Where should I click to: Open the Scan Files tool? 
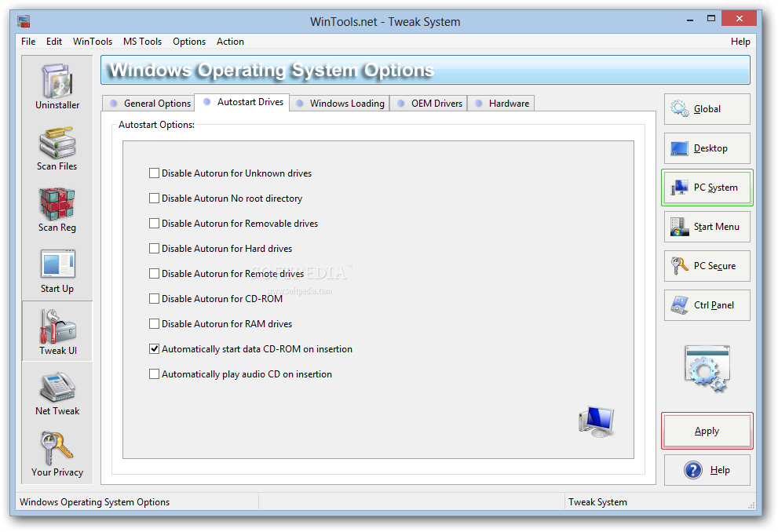point(57,149)
